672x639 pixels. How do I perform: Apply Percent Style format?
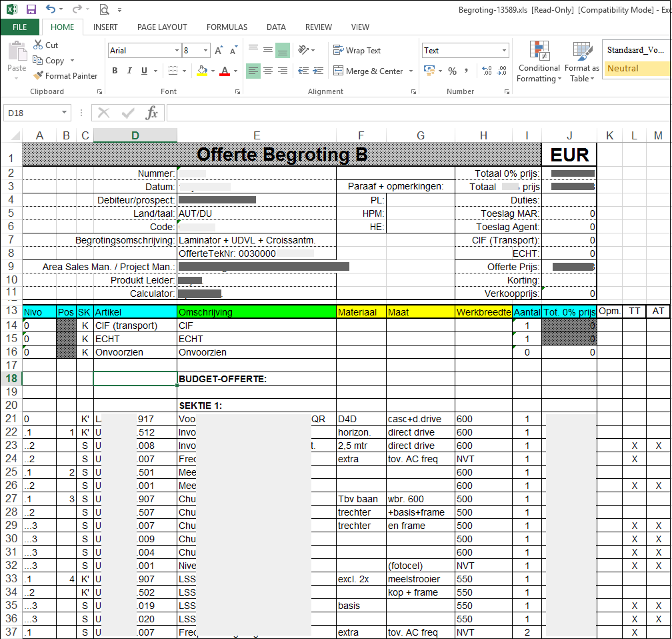point(453,71)
